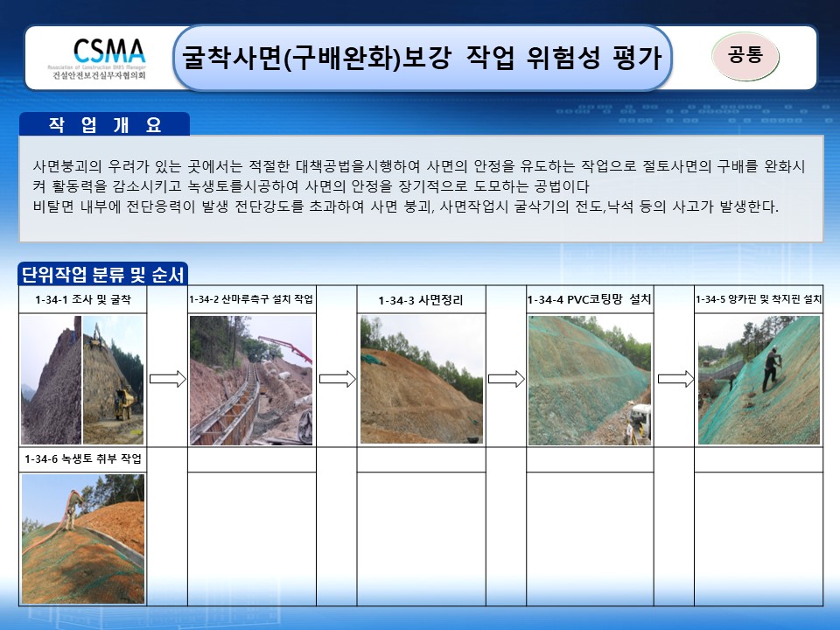Click the arrow between 1-34-3 and 1-34-4

tap(507, 379)
